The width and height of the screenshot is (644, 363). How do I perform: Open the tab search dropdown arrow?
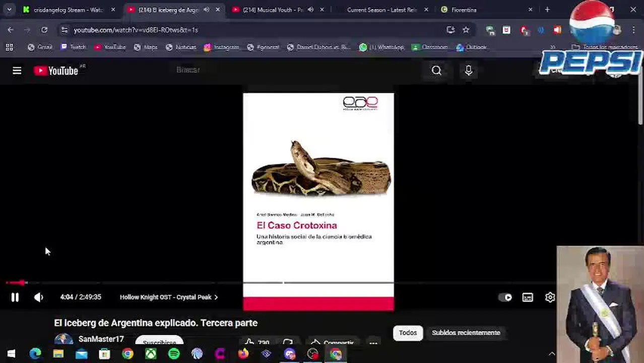click(9, 10)
